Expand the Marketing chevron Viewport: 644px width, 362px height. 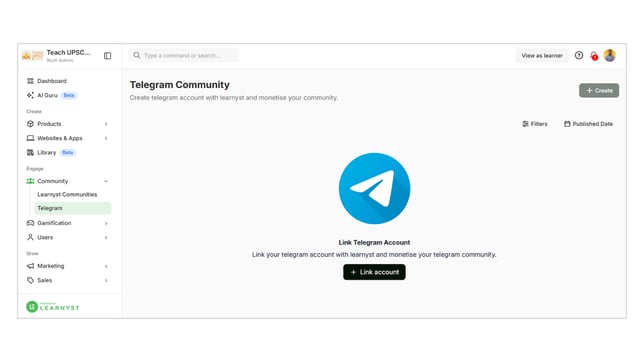pos(106,266)
